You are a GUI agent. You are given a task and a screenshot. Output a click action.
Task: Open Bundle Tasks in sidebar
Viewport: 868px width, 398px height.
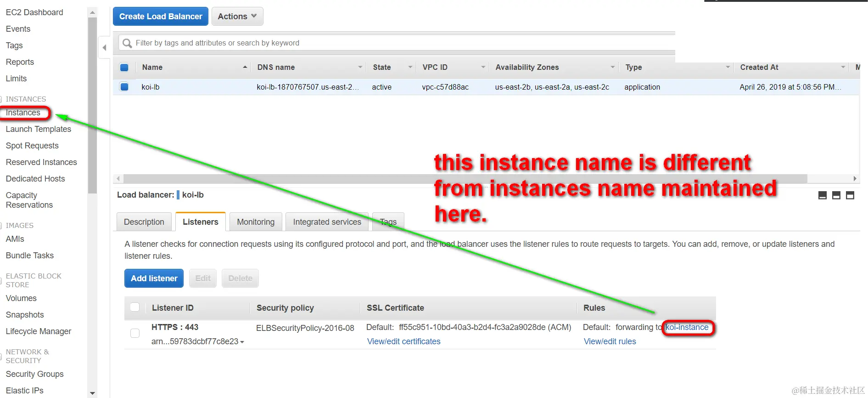click(x=30, y=256)
